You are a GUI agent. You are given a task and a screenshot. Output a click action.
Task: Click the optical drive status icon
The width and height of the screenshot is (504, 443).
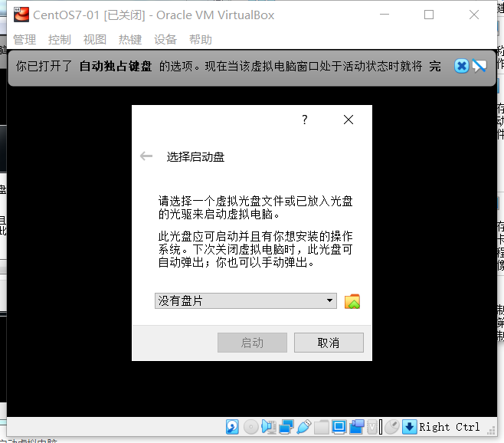click(x=250, y=427)
